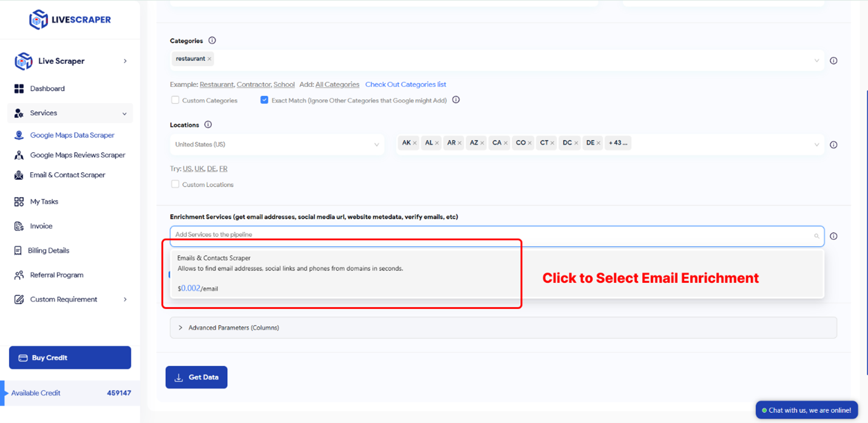Click info icon right of enrichment field
868x423 pixels.
pyautogui.click(x=833, y=236)
